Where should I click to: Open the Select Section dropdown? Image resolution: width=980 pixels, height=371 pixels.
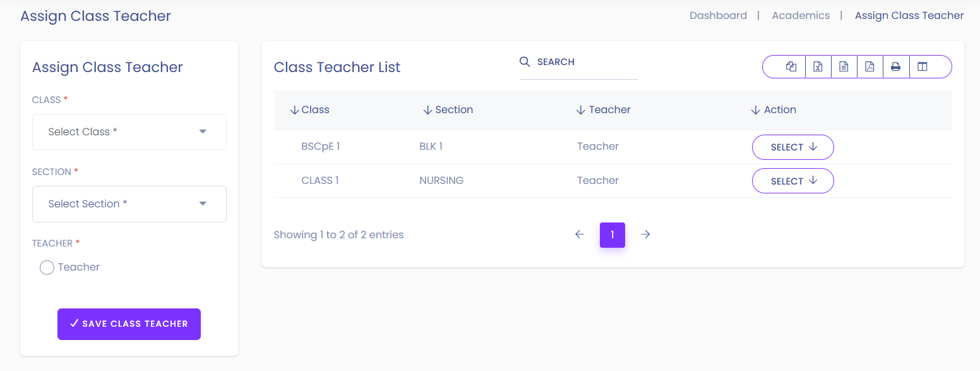point(129,204)
